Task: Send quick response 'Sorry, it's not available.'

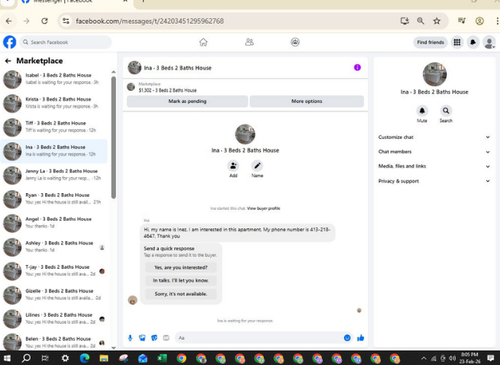Action: tap(181, 294)
